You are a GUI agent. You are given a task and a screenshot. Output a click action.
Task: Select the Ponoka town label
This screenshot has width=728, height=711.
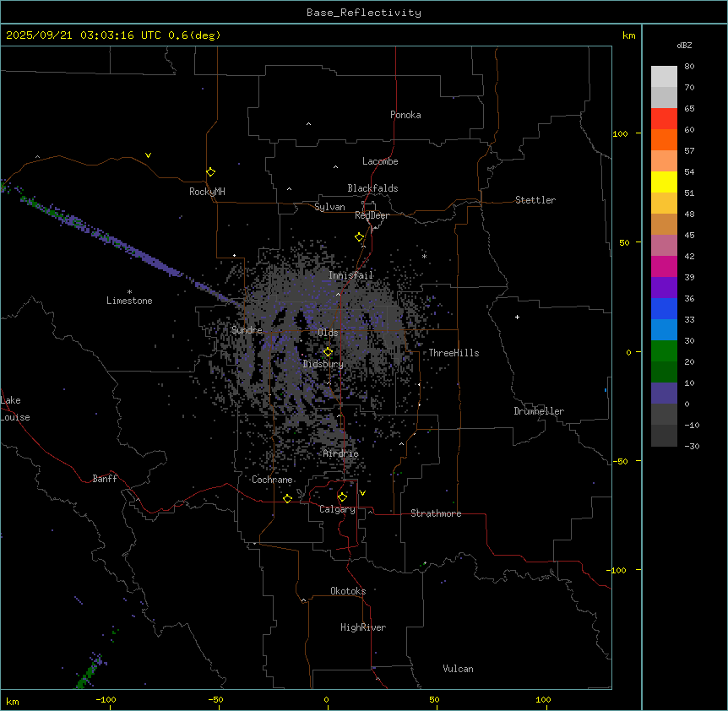pos(405,115)
